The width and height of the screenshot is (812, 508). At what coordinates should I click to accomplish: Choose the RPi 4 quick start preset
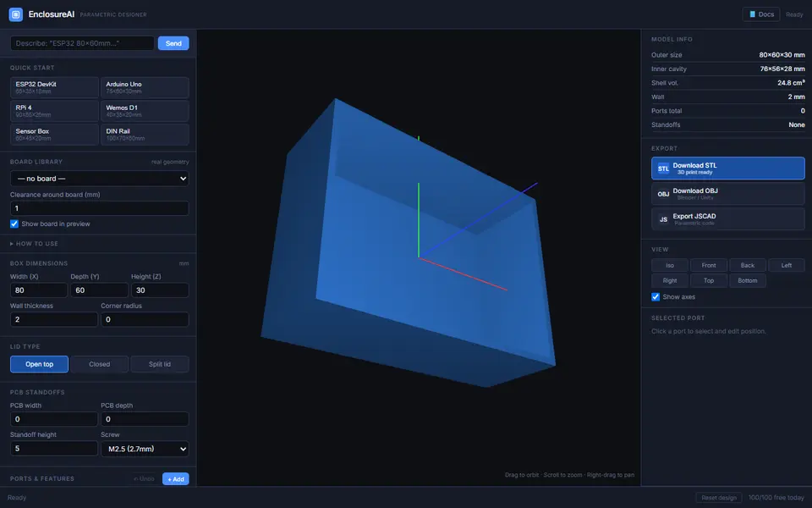54,111
